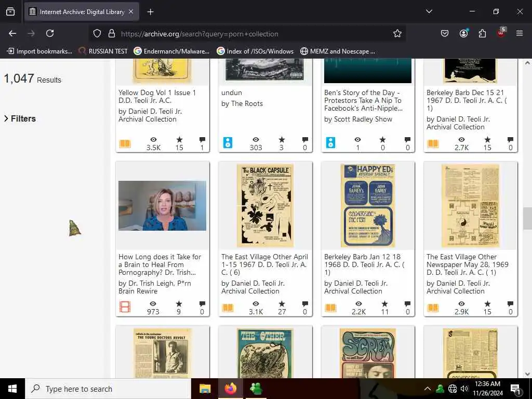Click the Firefox taskbar icon
The width and height of the screenshot is (532, 399).
click(x=230, y=389)
